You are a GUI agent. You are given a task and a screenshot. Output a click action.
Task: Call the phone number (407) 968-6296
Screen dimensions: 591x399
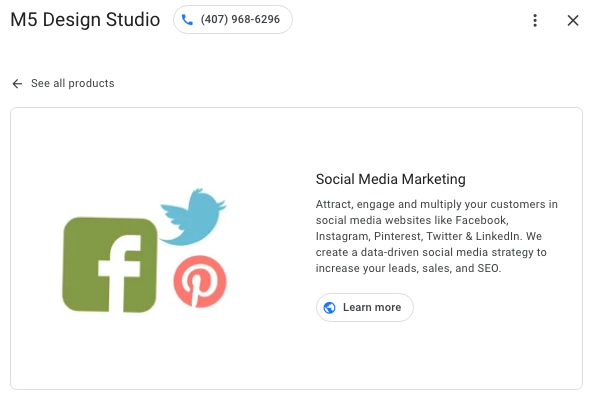point(233,20)
